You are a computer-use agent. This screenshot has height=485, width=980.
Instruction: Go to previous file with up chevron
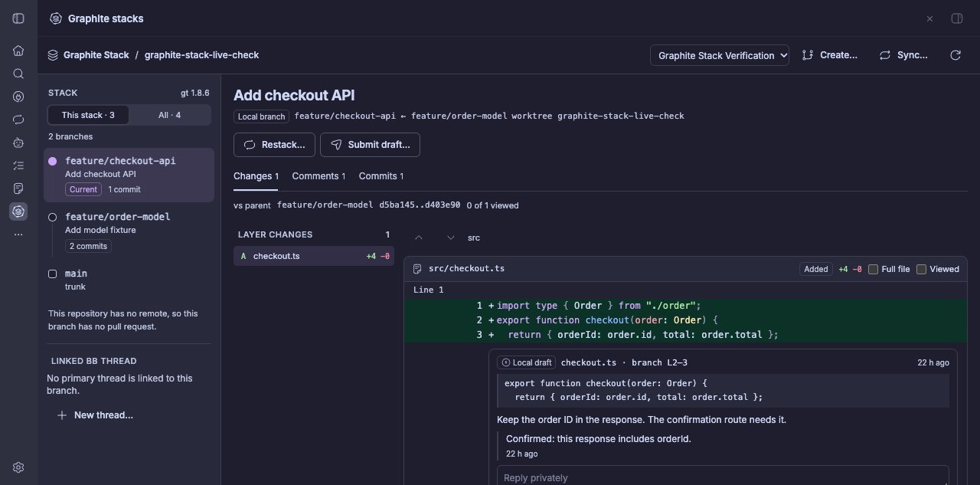click(x=418, y=238)
